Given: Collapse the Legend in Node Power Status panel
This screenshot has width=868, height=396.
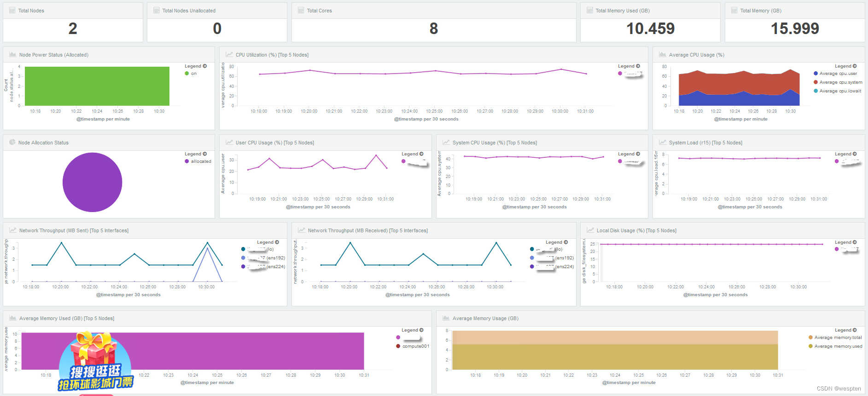Looking at the screenshot, I should [x=196, y=66].
